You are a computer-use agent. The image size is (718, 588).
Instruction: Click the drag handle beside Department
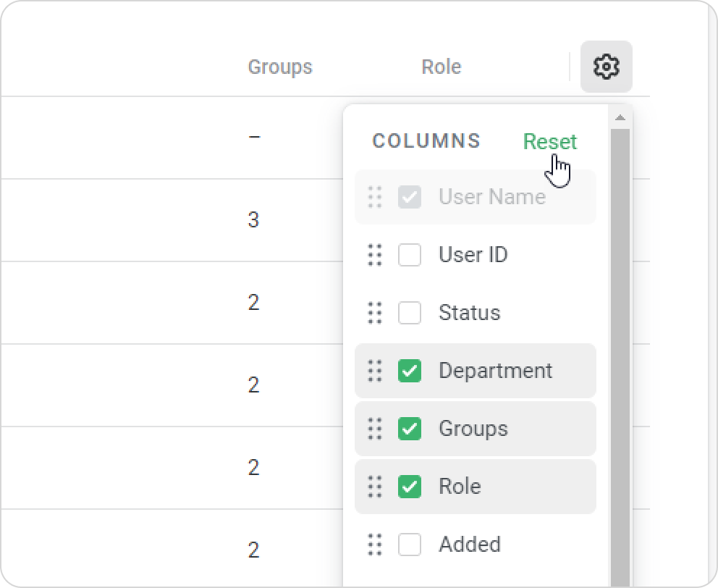point(374,371)
